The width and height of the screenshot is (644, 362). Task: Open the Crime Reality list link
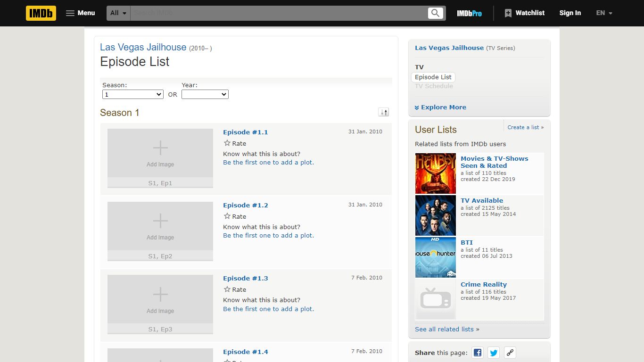click(484, 284)
